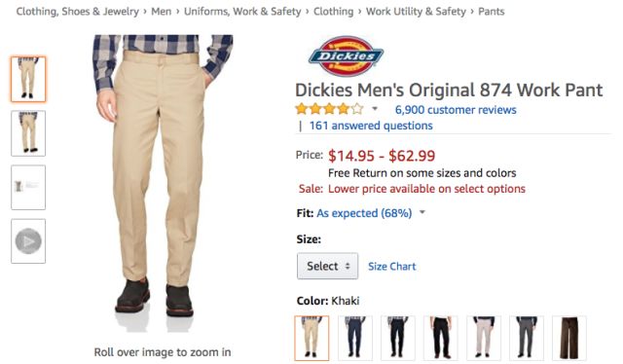623x364 pixels.
Task: Choose the Khaki color swatch
Action: pyautogui.click(x=311, y=338)
